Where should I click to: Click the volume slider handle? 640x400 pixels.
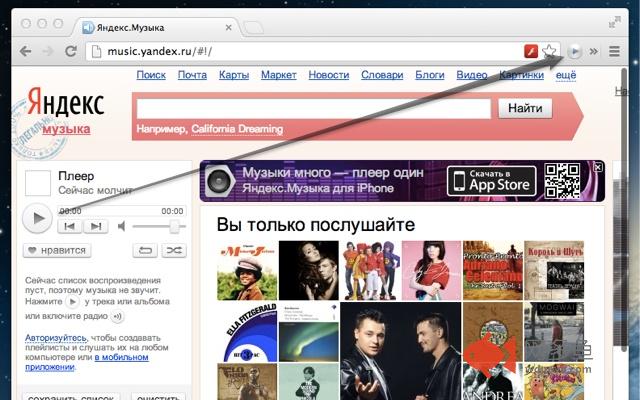coord(174,226)
